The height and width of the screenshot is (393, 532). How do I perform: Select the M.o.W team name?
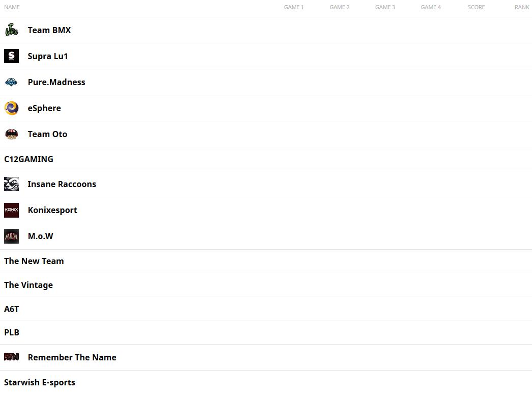click(40, 236)
